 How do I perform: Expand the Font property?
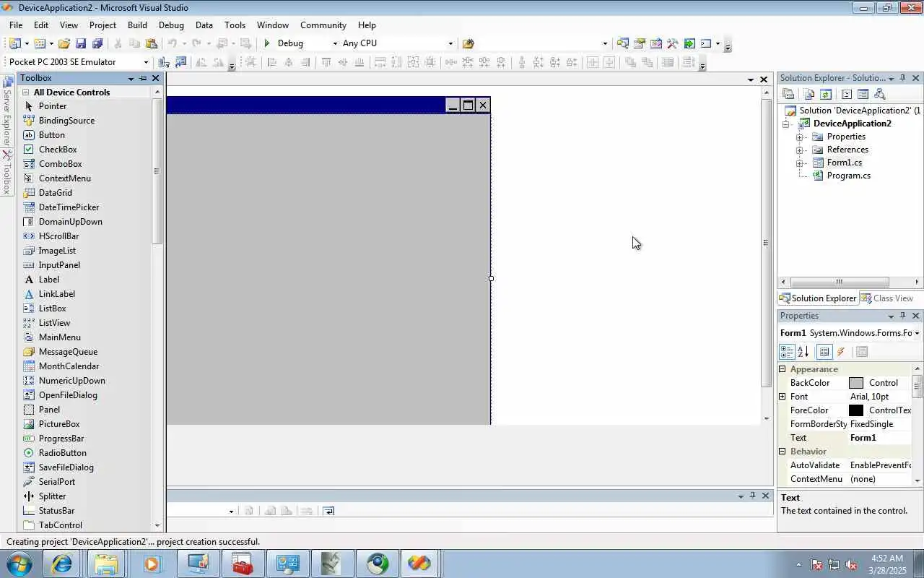[783, 397]
